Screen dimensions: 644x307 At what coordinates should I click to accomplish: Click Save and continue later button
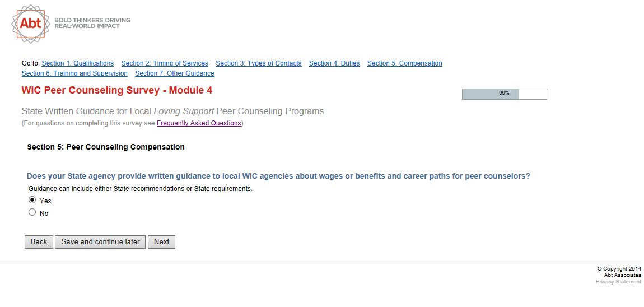(100, 242)
